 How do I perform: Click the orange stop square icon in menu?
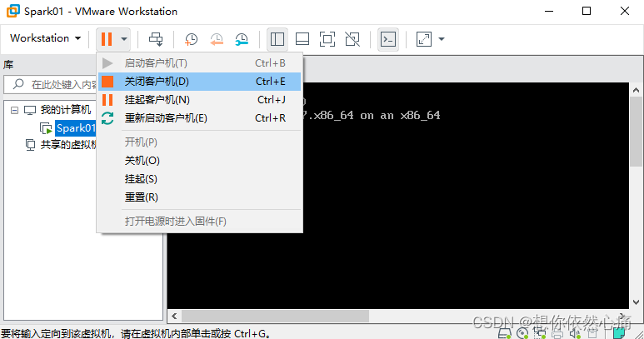pyautogui.click(x=107, y=82)
